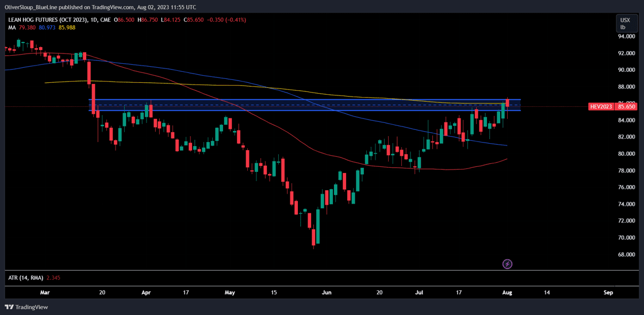This screenshot has height=315, width=644.
Task: Click the Mar date on time axis
Action: tap(45, 293)
